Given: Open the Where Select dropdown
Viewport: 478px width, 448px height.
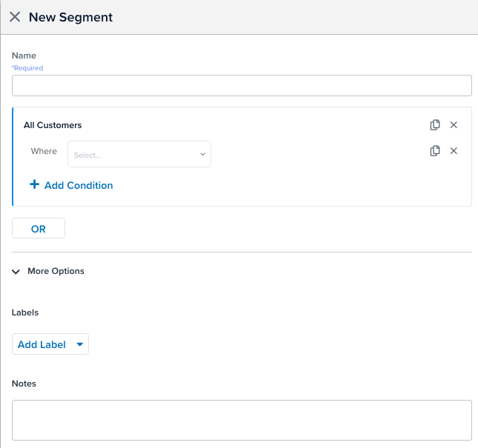Looking at the screenshot, I should (139, 154).
